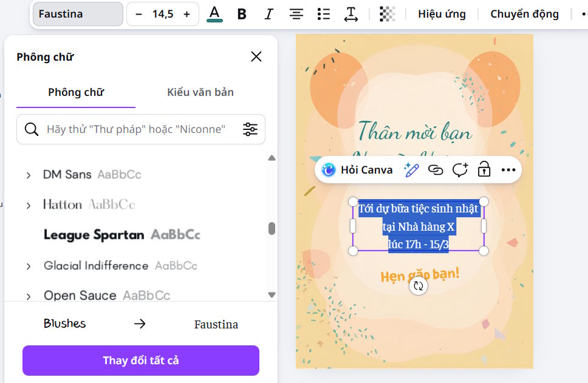Open the text alignment option

click(296, 14)
